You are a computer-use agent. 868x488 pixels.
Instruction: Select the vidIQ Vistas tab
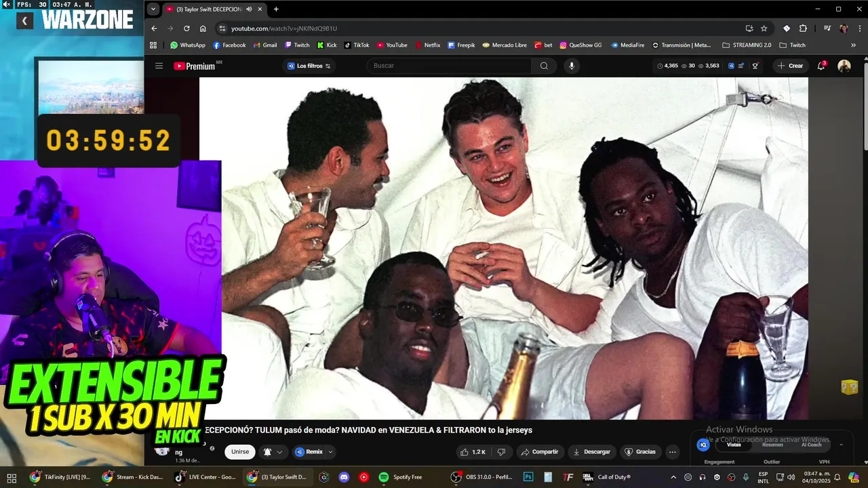point(734,445)
